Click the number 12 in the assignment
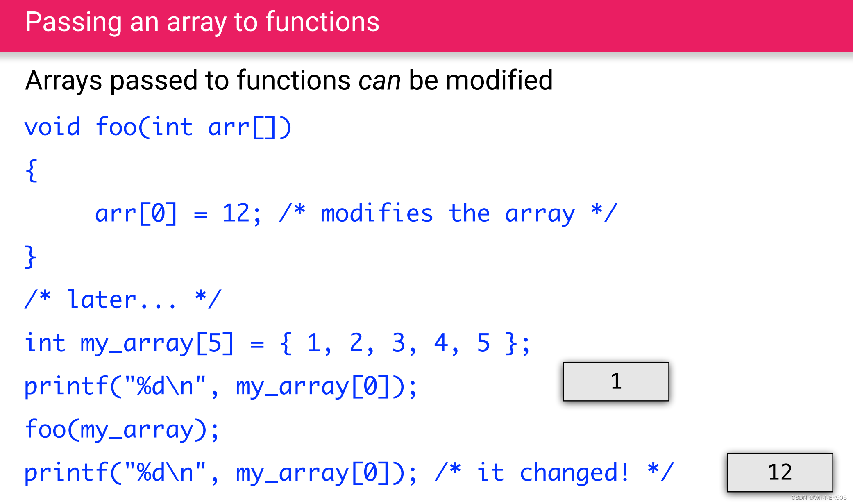This screenshot has height=504, width=853. tap(236, 213)
